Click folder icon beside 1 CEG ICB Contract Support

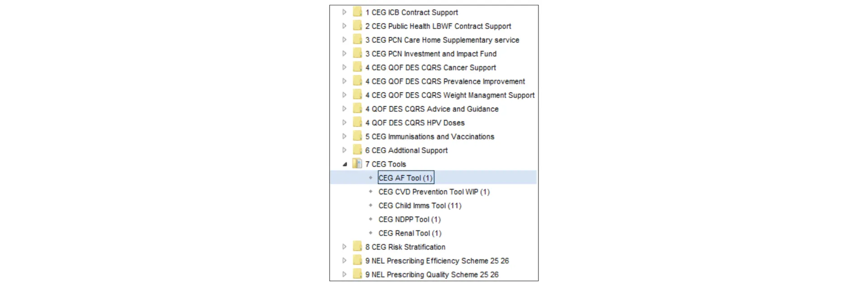click(x=357, y=12)
